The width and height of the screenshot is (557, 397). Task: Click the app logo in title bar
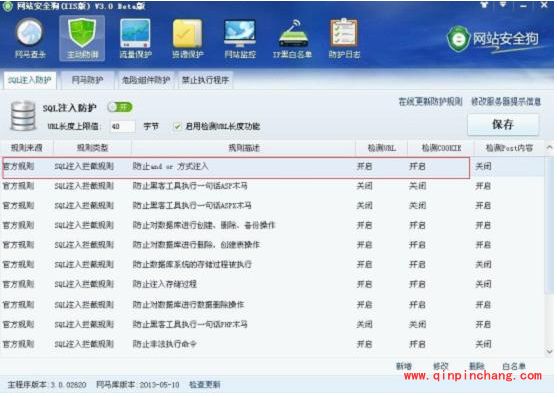[x=8, y=6]
